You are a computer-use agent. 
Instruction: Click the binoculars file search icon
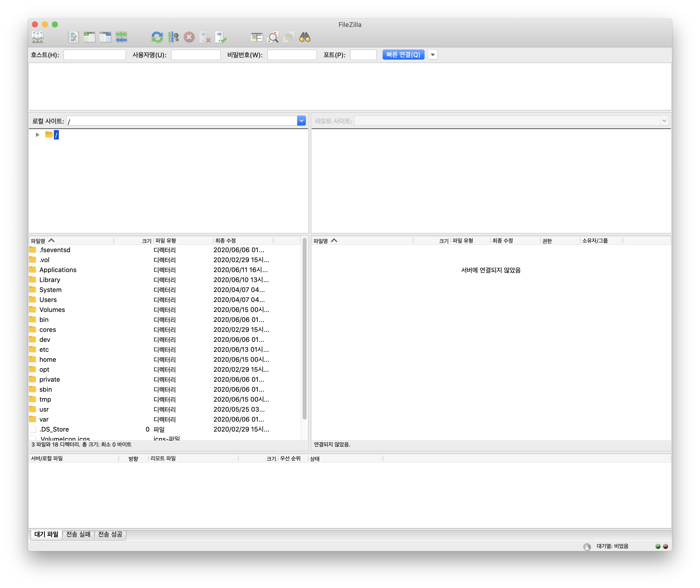tap(305, 37)
